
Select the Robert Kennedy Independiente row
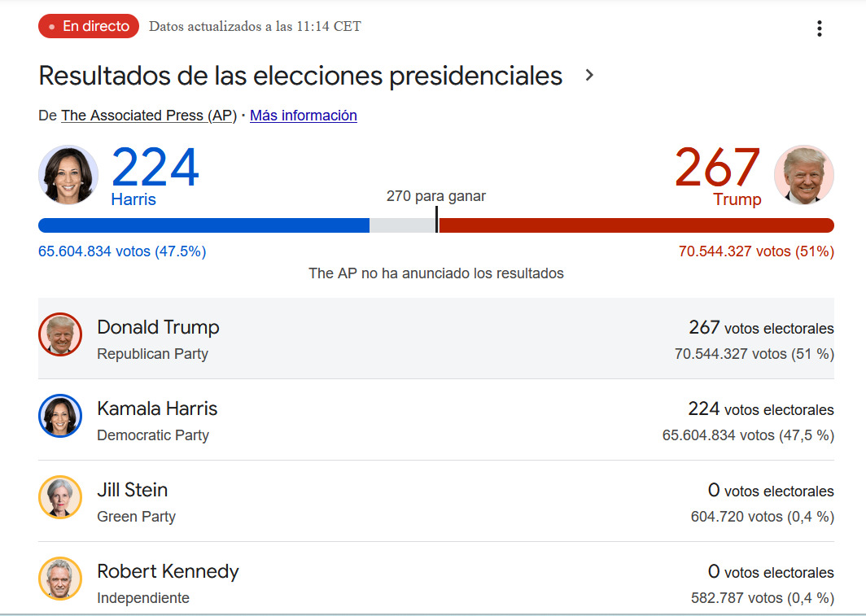tap(435, 583)
